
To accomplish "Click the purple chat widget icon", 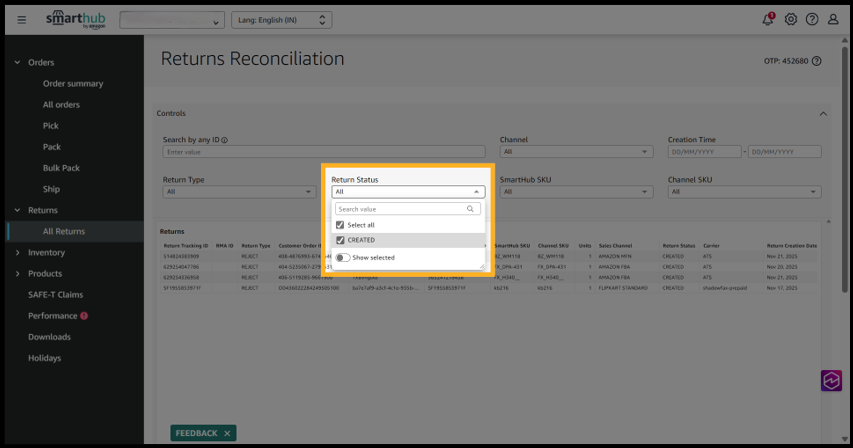I will 831,381.
